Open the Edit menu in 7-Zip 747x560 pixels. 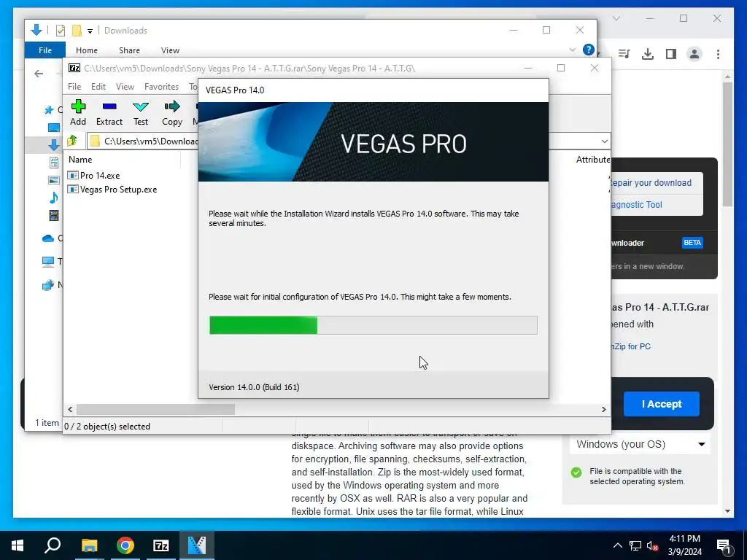(x=98, y=87)
